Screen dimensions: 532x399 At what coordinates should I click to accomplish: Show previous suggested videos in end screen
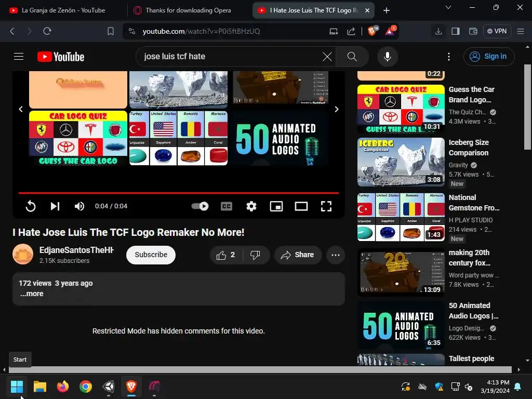click(21, 109)
